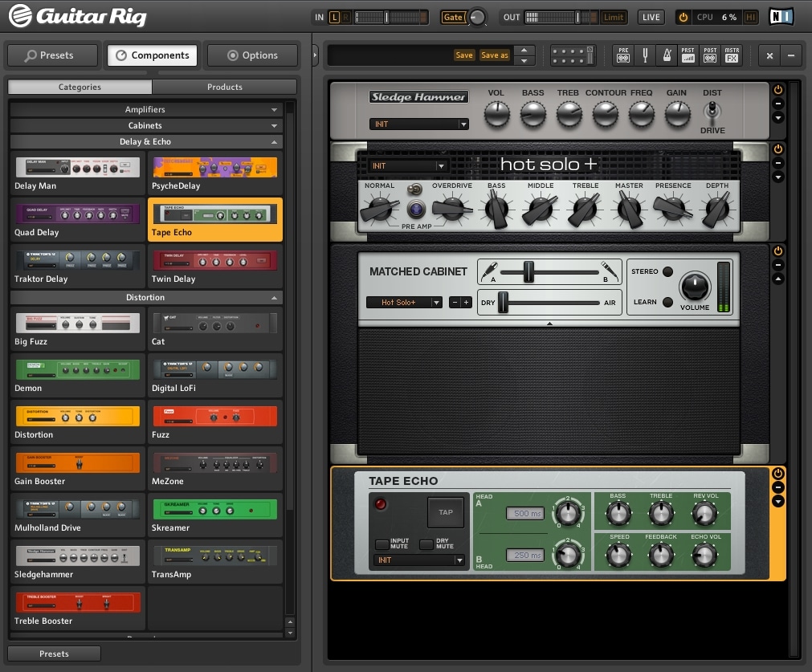Toggle Matched Cabinet power button
The image size is (812, 672).
(777, 251)
